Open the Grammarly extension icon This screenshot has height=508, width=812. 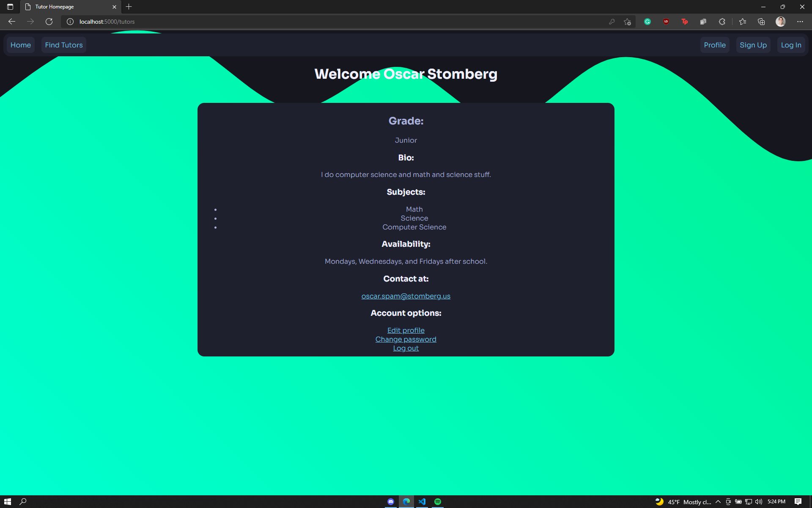[x=647, y=22]
